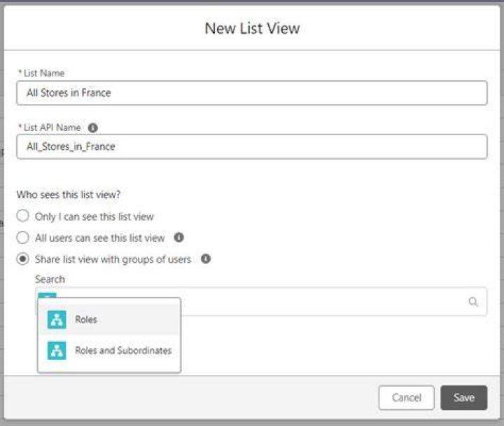Click the List API Name info icon
The width and height of the screenshot is (504, 426).
coord(93,128)
